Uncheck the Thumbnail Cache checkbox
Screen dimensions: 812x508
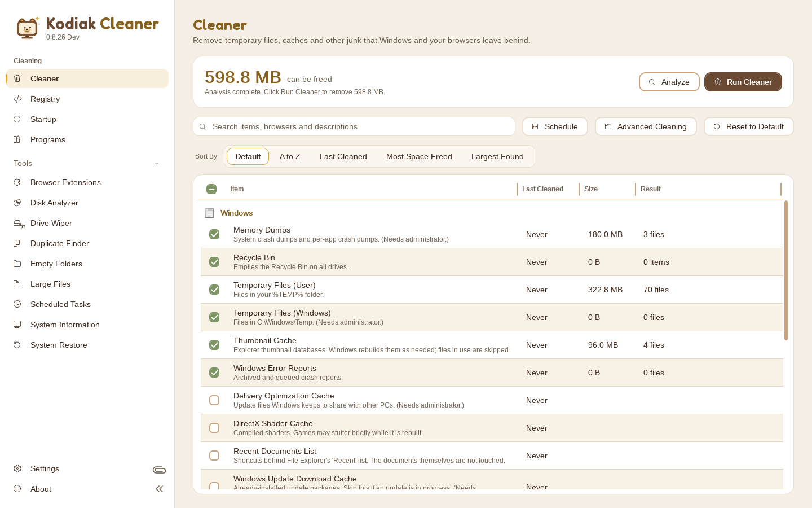(x=214, y=345)
